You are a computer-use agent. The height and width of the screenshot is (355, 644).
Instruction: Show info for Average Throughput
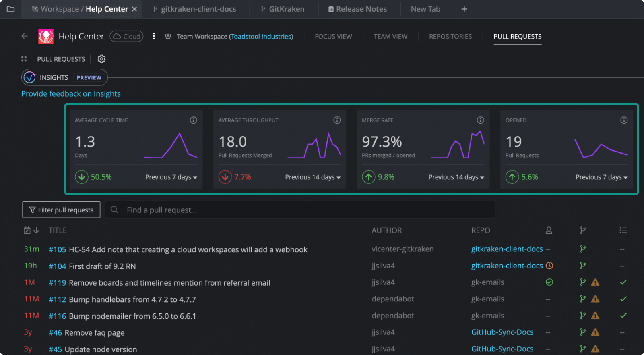pos(337,120)
